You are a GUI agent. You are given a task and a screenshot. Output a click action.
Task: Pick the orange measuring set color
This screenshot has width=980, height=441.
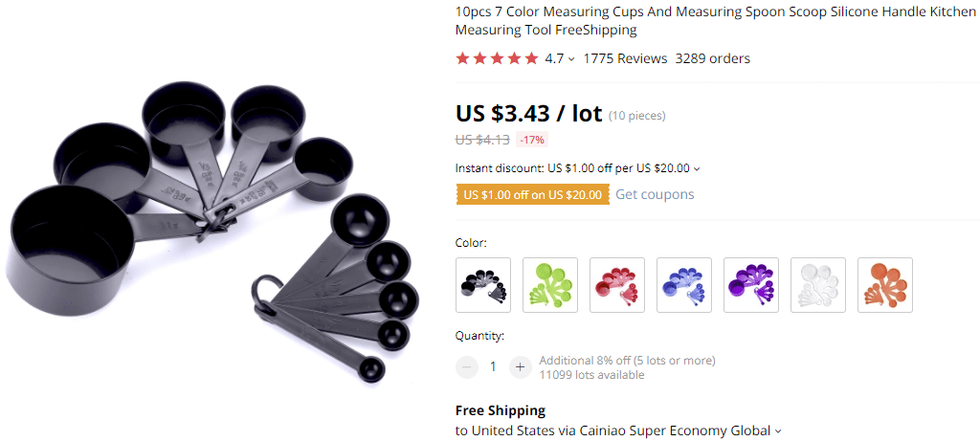pos(885,285)
